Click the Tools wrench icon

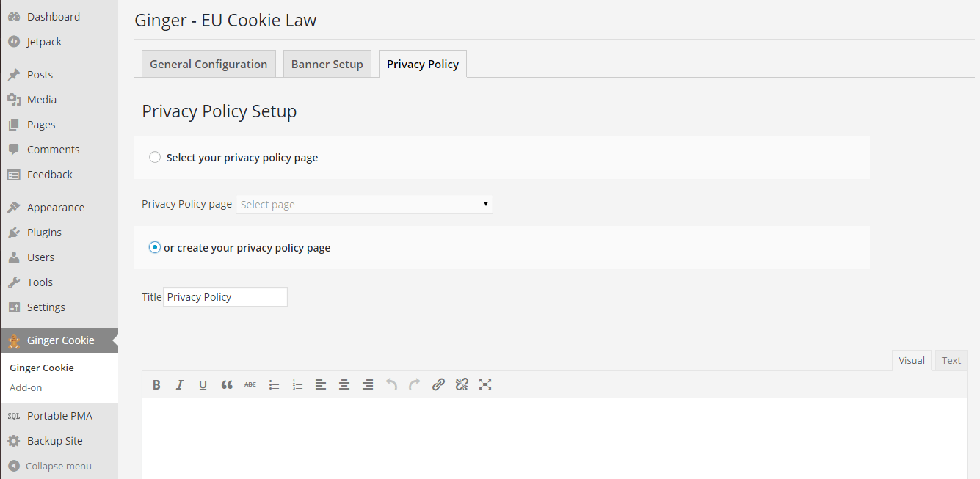(14, 282)
